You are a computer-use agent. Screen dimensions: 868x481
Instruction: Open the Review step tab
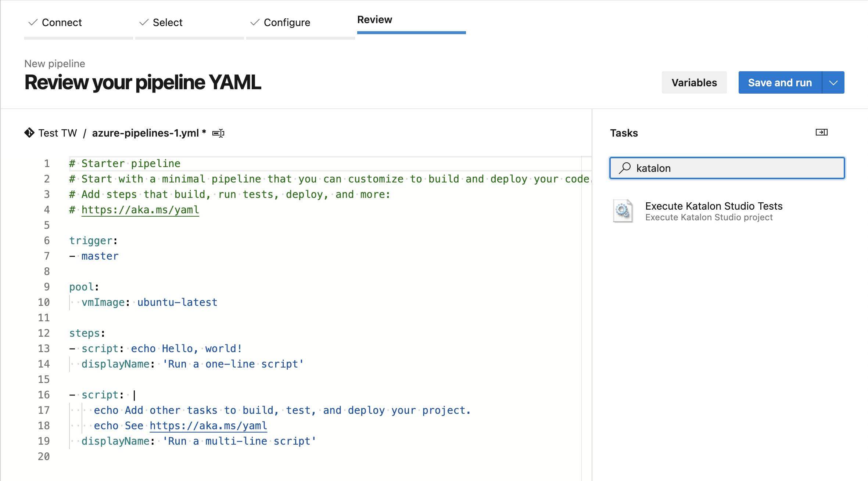click(x=374, y=20)
